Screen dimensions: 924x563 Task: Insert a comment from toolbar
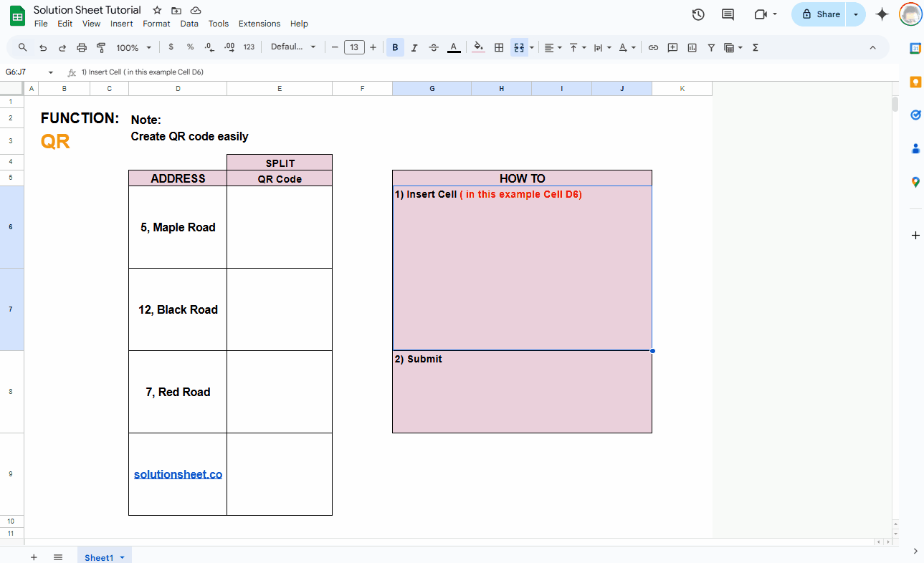[672, 47]
